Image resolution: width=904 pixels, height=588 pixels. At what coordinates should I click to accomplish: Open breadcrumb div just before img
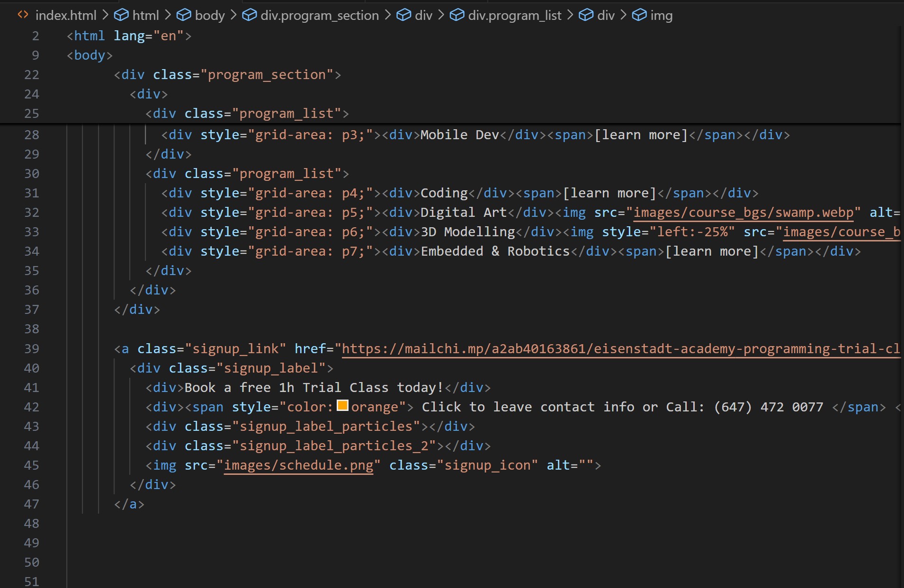[606, 15]
